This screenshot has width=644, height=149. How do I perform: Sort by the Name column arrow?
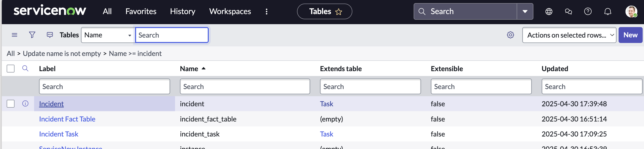(x=204, y=68)
